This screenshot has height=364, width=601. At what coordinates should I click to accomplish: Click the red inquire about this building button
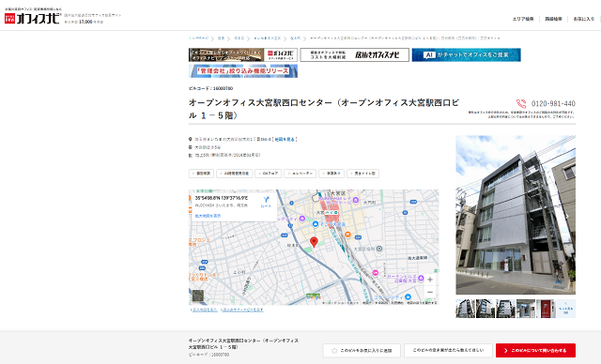pos(535,350)
